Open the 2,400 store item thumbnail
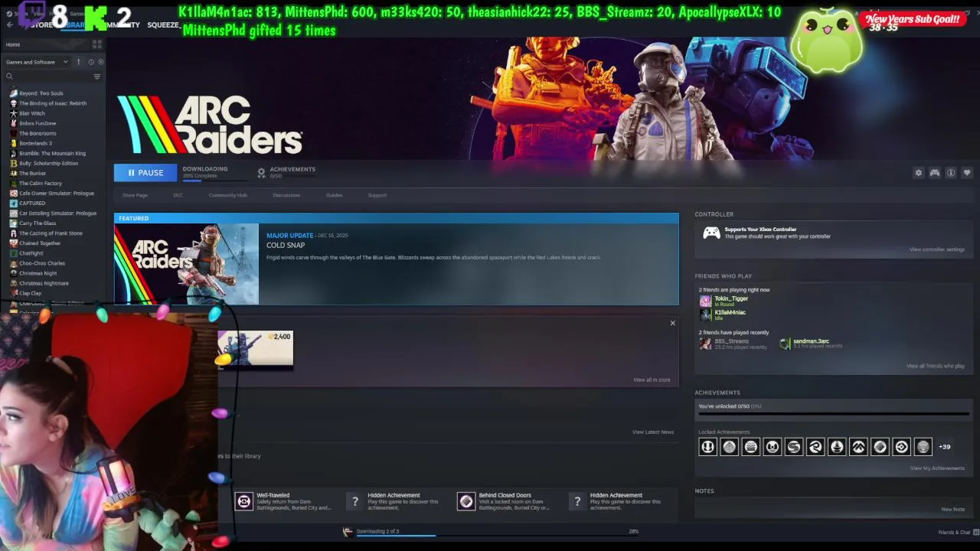980x551 pixels. coord(255,349)
